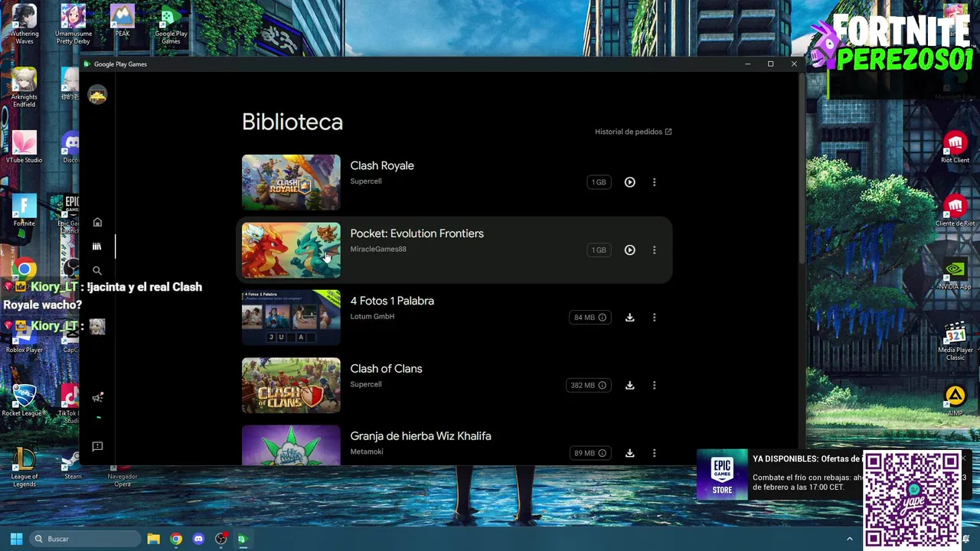Screen dimensions: 980x551
Task: Download Granja de hierba Wiz Khalifa
Action: (x=629, y=453)
